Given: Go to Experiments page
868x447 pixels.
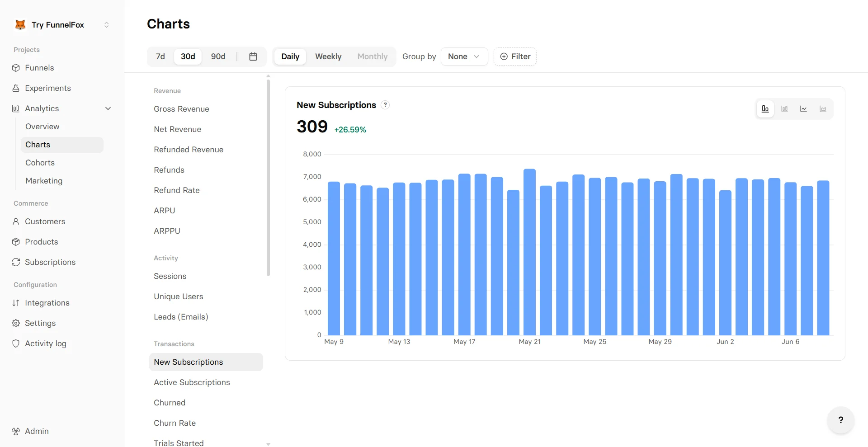Looking at the screenshot, I should coord(48,88).
